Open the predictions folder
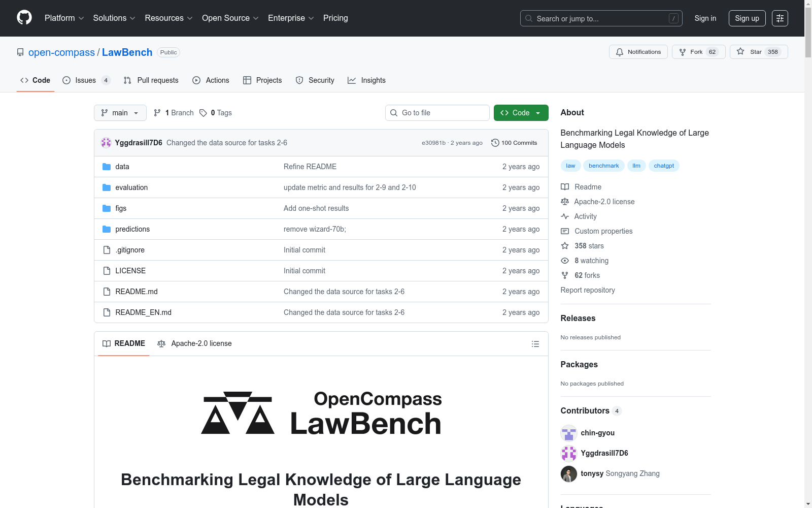Image resolution: width=812 pixels, height=508 pixels. (x=132, y=229)
